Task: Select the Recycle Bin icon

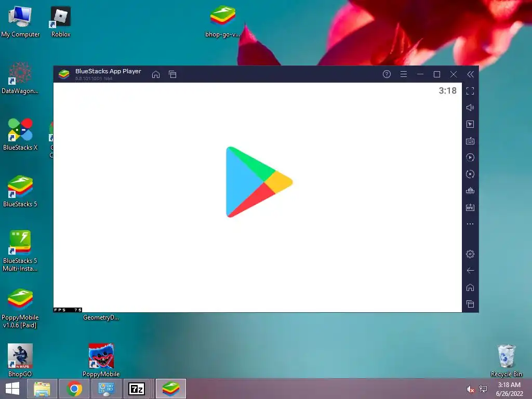Action: click(507, 361)
